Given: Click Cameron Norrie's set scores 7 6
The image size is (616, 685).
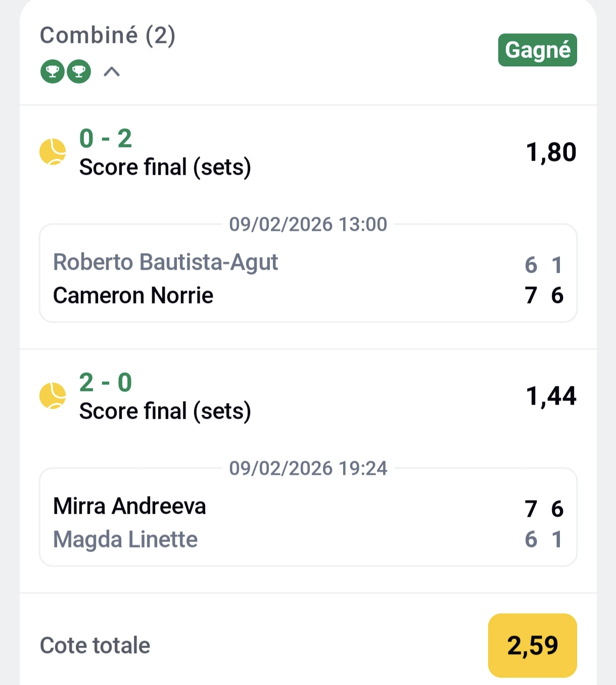Looking at the screenshot, I should point(544,296).
